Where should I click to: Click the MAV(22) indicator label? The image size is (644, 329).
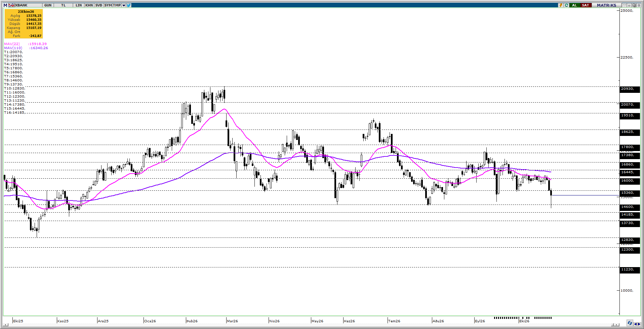click(x=12, y=44)
